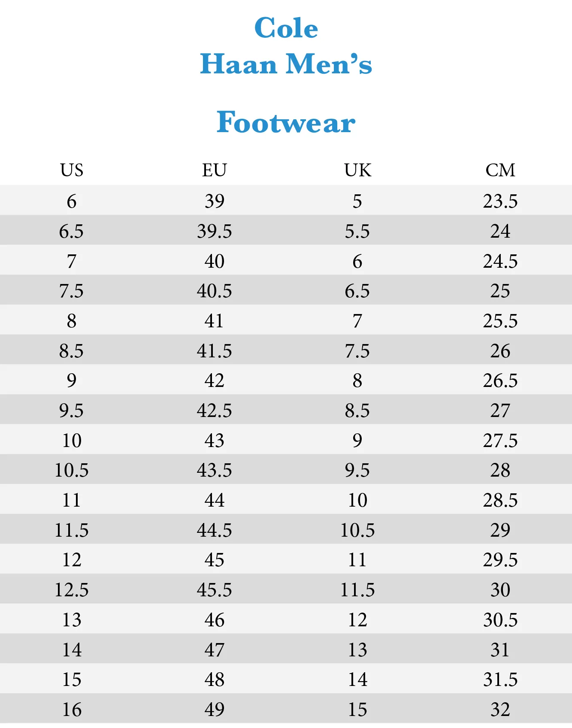Select the EU column header
572x728 pixels.
tap(215, 170)
